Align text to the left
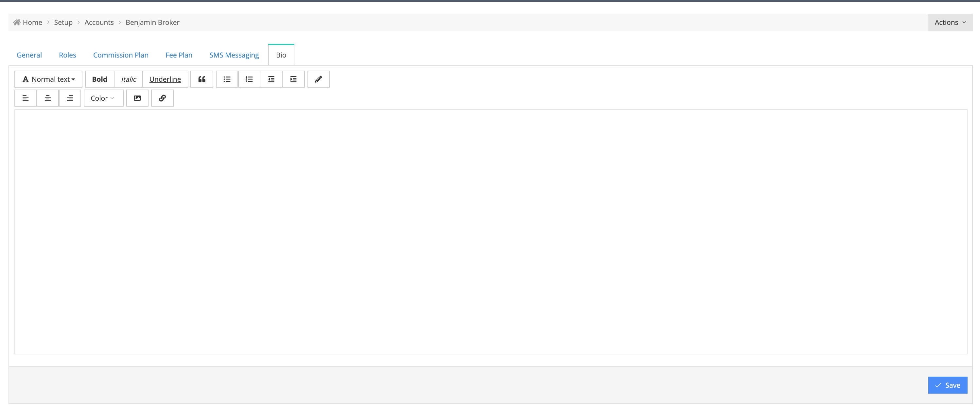The width and height of the screenshot is (980, 408). click(x=26, y=98)
